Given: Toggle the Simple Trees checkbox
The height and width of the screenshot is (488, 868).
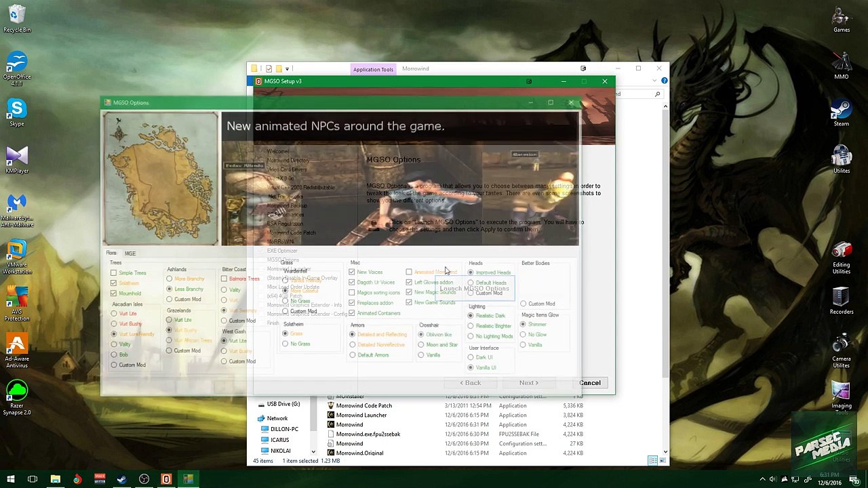Looking at the screenshot, I should pyautogui.click(x=114, y=272).
